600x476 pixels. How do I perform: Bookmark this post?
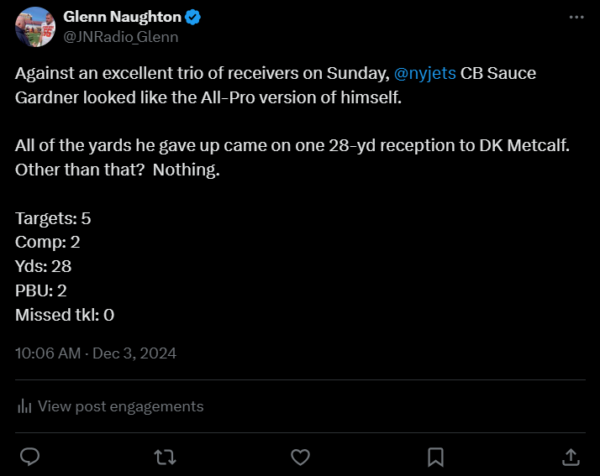pos(435,456)
